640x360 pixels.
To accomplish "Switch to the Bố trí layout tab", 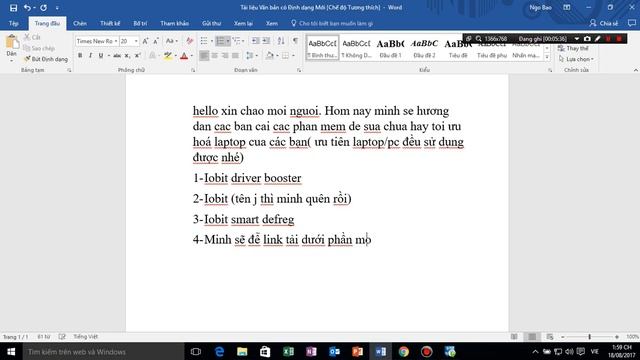I will coord(140,23).
